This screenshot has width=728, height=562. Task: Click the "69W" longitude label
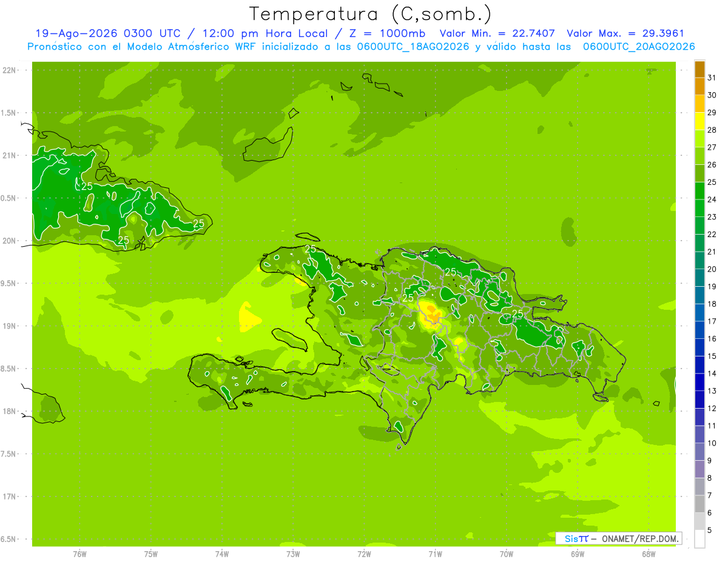pyautogui.click(x=577, y=554)
